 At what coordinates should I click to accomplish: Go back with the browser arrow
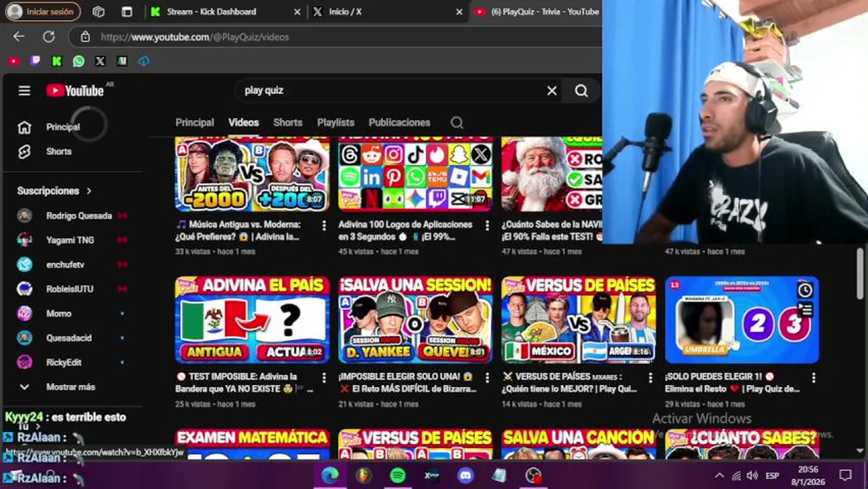point(19,37)
